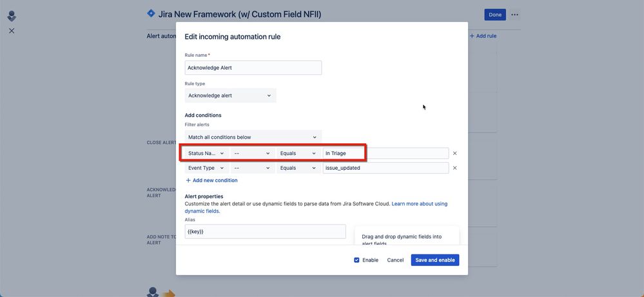Close the panel with the X icon
The image size is (644, 297).
coord(12,31)
